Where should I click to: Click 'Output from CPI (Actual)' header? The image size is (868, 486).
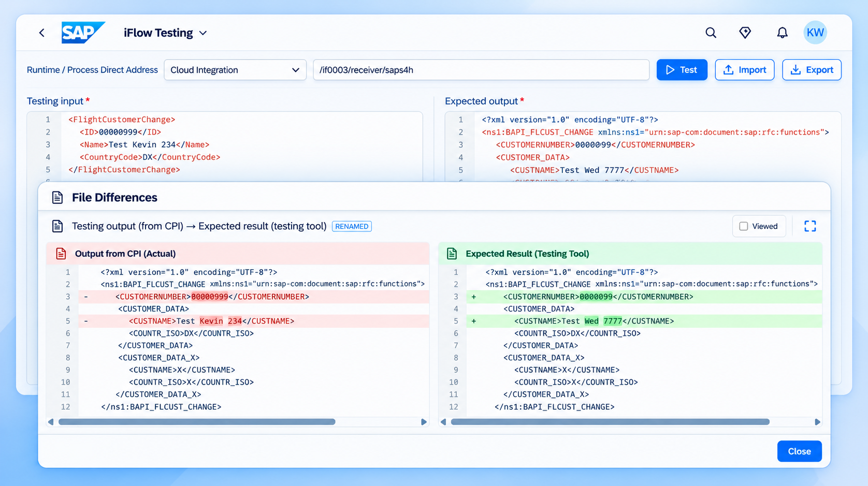pyautogui.click(x=238, y=254)
